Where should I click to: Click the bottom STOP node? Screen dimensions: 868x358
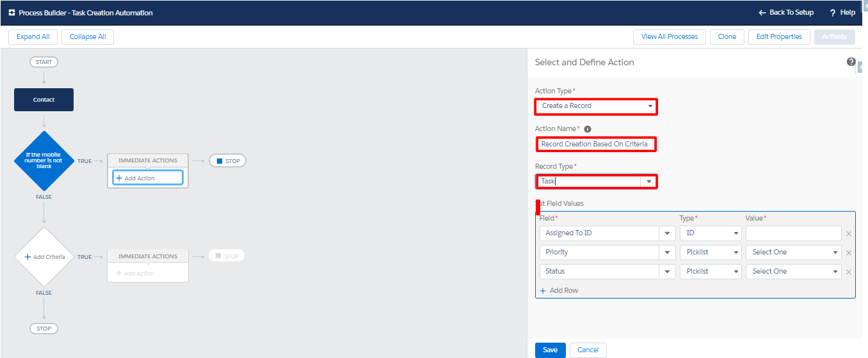tap(44, 329)
